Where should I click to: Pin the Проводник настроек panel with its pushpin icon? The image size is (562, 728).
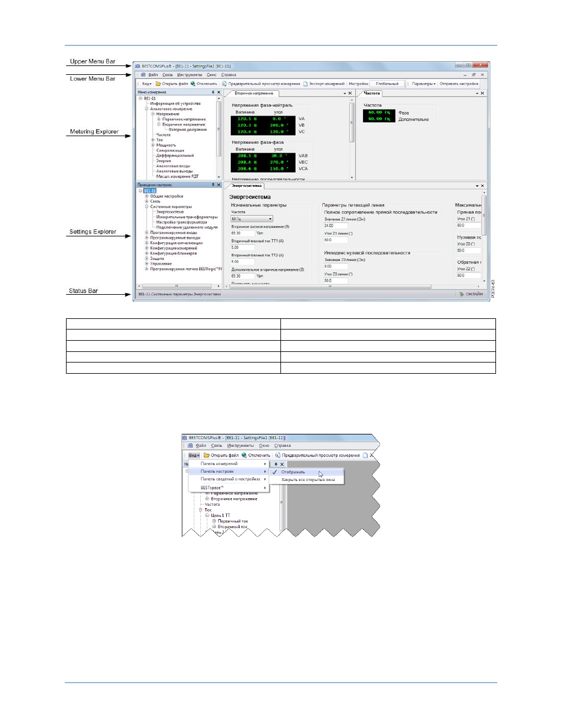[x=213, y=185]
